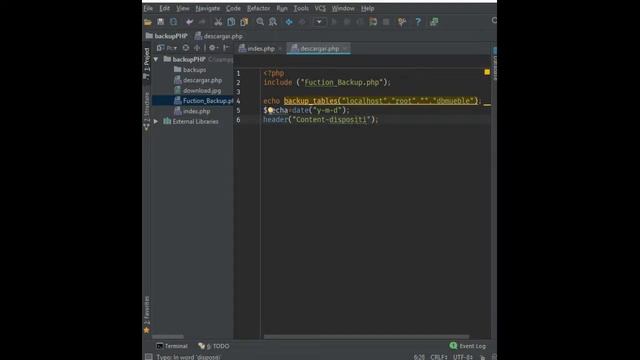Click the Help question mark icon
The image size is (640, 360).
pyautogui.click(x=418, y=22)
